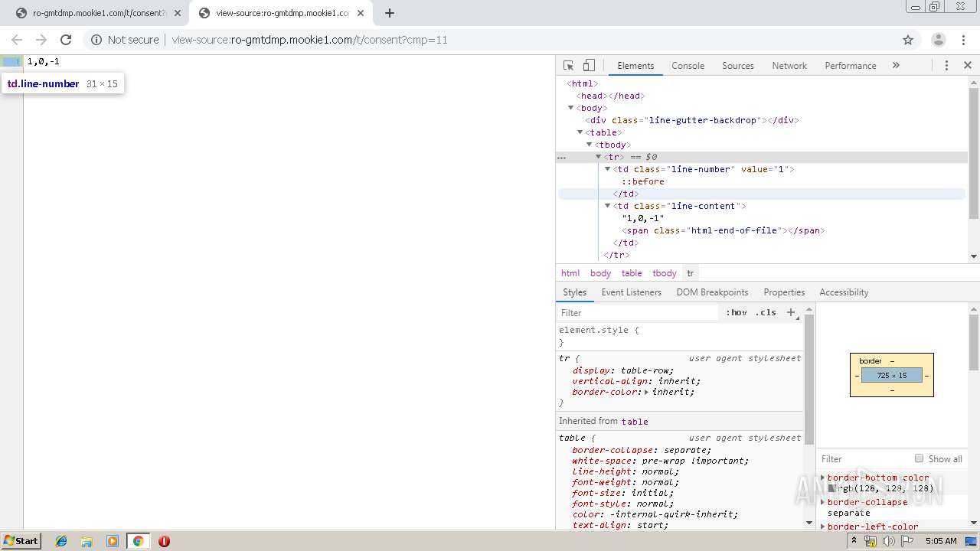Open the Properties sub-tab
The height and width of the screenshot is (551, 980).
(x=784, y=292)
